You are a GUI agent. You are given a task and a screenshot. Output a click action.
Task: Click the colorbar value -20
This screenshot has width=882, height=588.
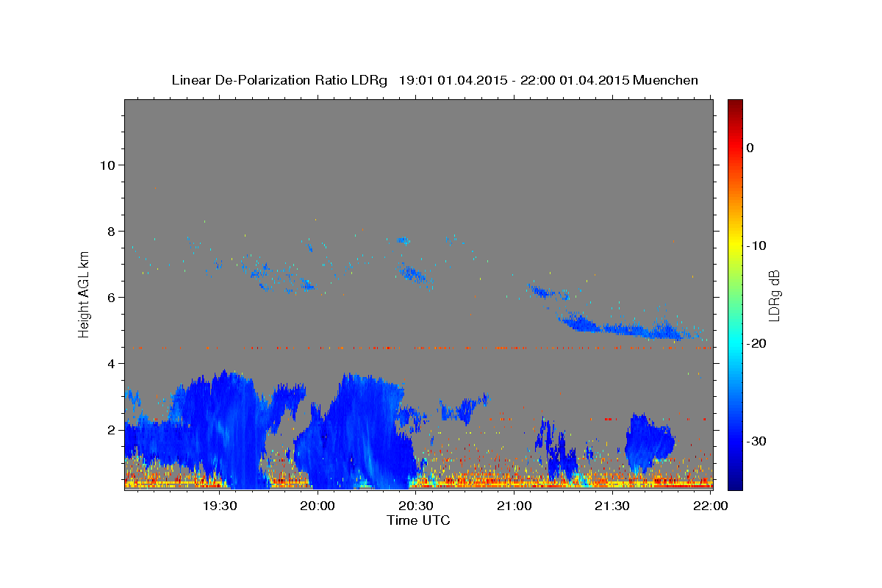(x=756, y=343)
